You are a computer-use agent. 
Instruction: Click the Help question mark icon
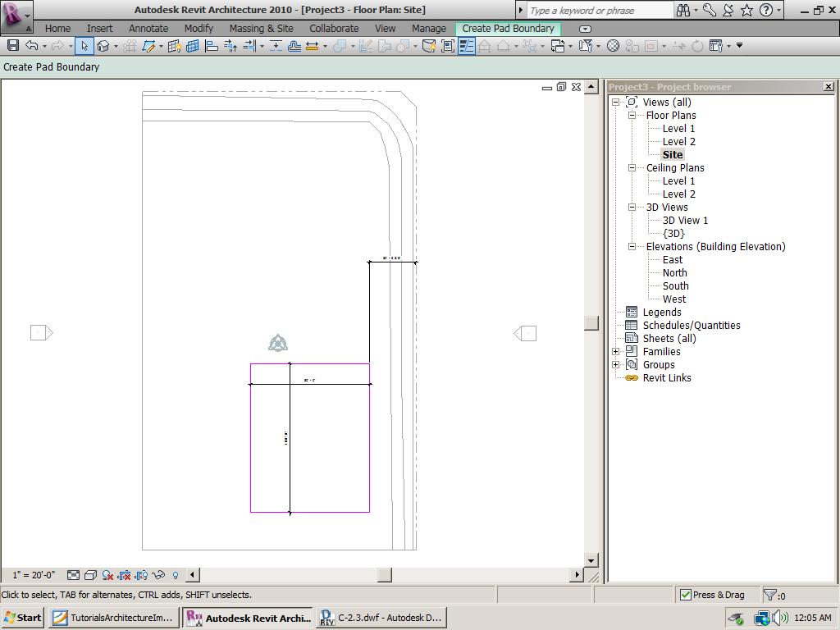pos(766,11)
